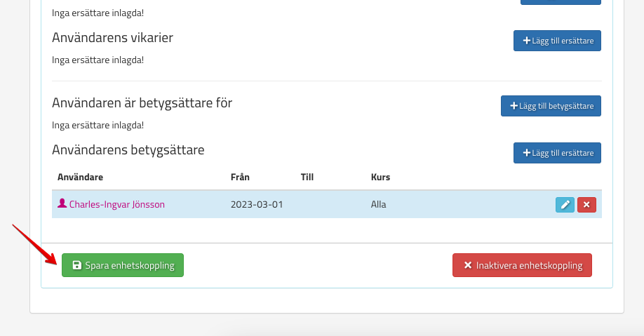Click the pencil edit icon for Charles-Ingvar Jönsson

pyautogui.click(x=565, y=205)
